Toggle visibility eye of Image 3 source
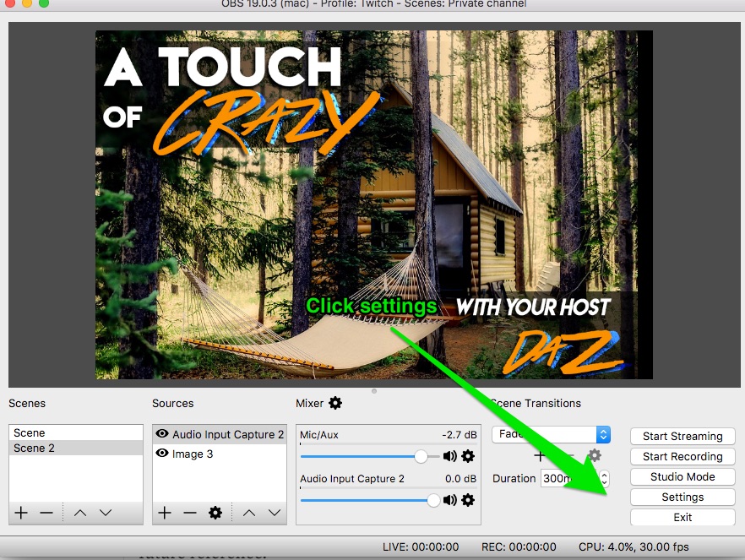Screen dimensions: 745x560 pos(162,453)
